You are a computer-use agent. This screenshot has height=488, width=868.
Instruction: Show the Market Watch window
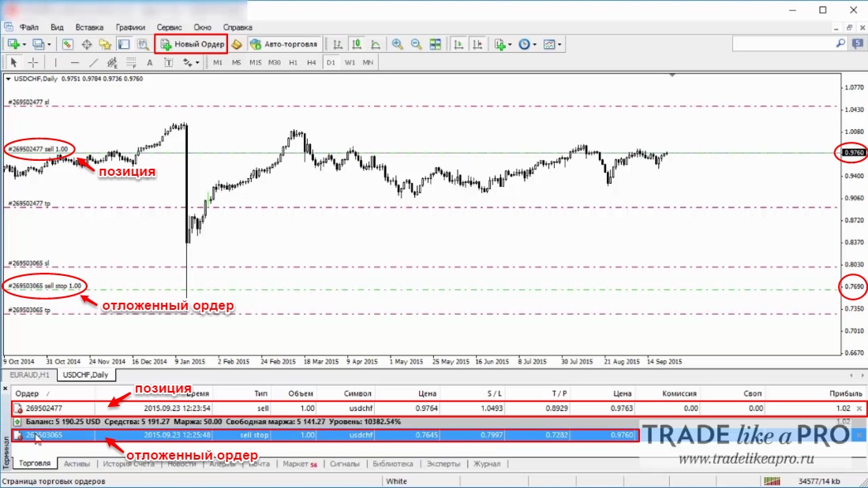[x=68, y=44]
